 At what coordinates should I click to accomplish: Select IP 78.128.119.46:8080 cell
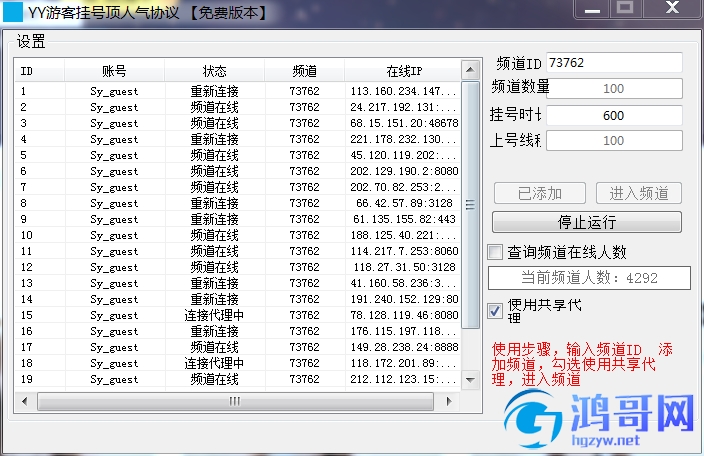click(x=403, y=315)
